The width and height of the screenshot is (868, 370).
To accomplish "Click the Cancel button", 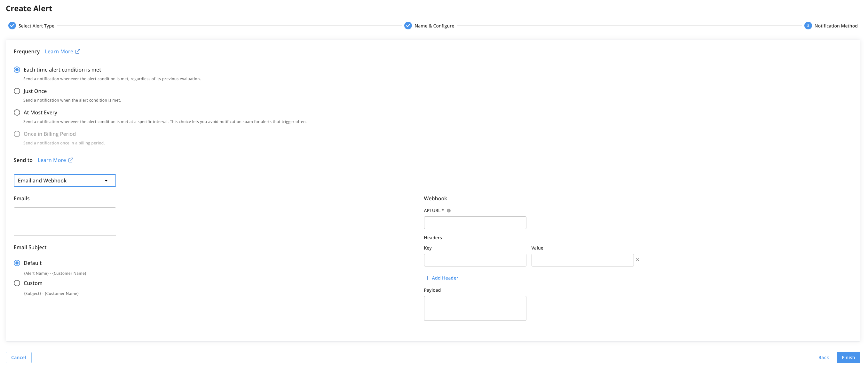I will click(x=19, y=357).
